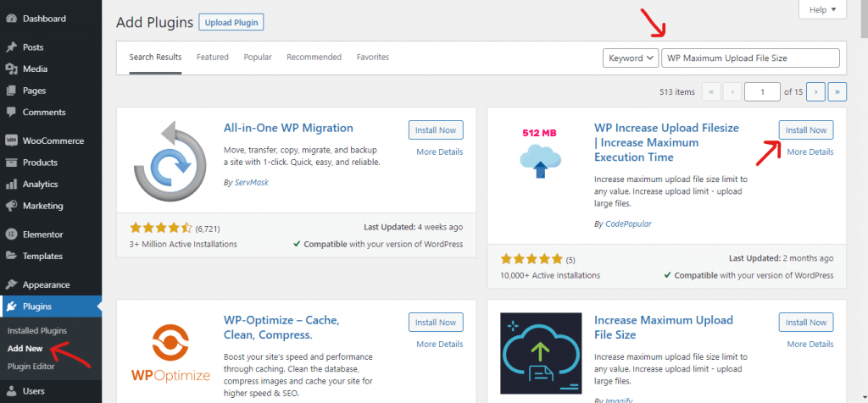Viewport: 868px width, 403px height.
Task: Switch to the Popular plugins tab
Action: (x=258, y=57)
